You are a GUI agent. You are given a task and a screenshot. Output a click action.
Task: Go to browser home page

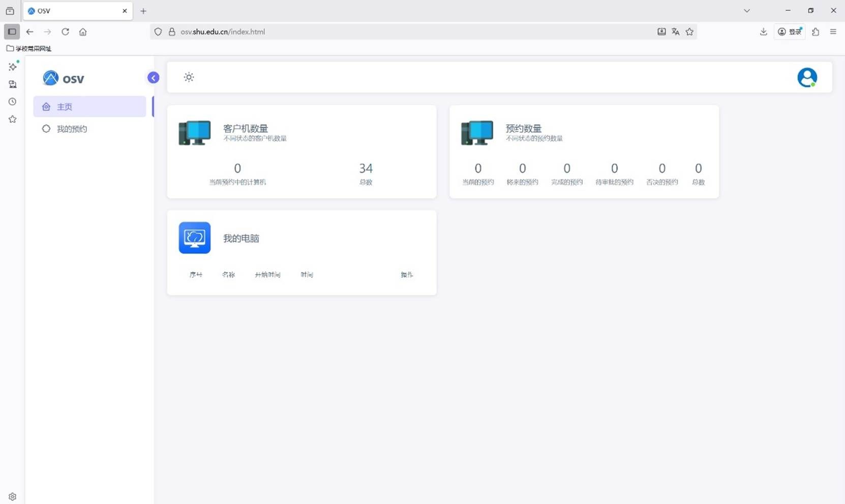pos(83,31)
